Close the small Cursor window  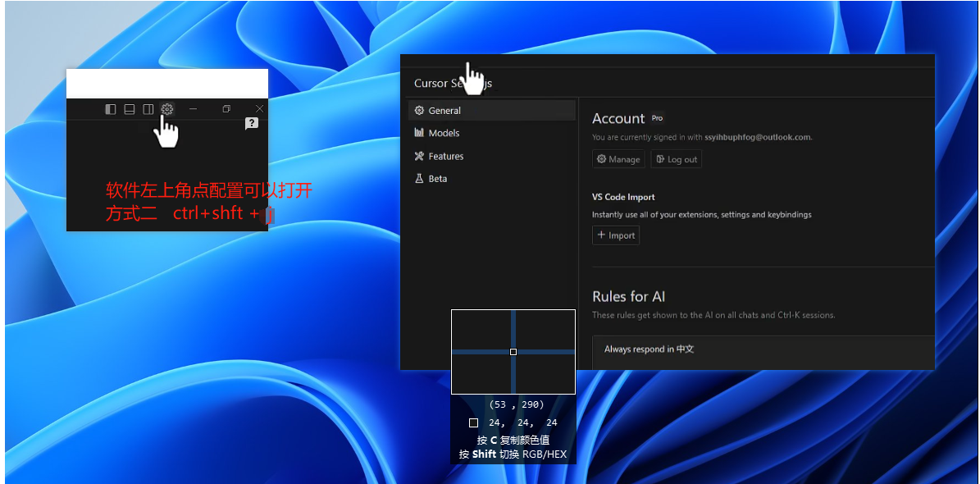point(259,109)
